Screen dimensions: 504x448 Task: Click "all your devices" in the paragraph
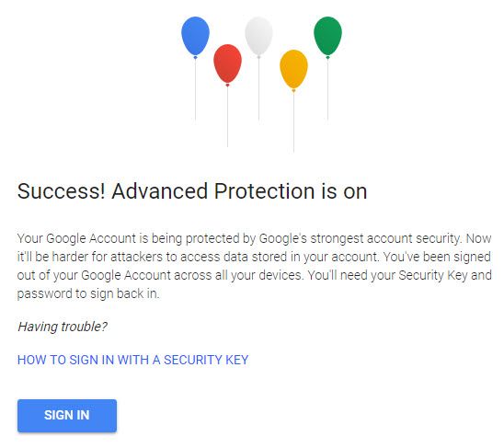click(258, 275)
